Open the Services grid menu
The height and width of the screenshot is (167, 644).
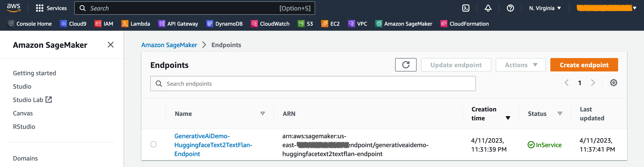pos(51,8)
